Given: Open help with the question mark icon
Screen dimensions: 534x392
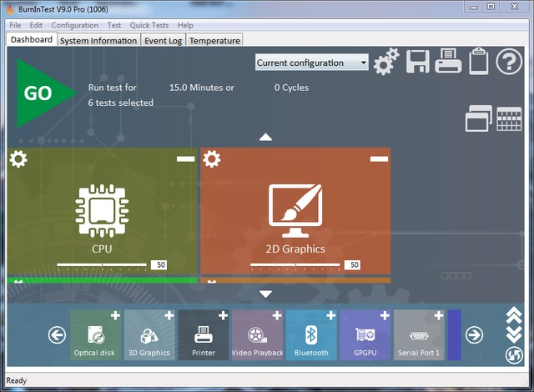Looking at the screenshot, I should [x=509, y=63].
